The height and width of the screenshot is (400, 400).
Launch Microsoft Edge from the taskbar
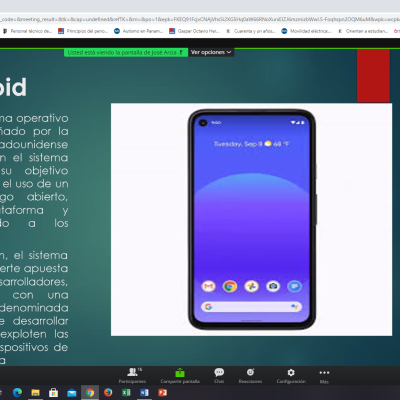coord(17,393)
